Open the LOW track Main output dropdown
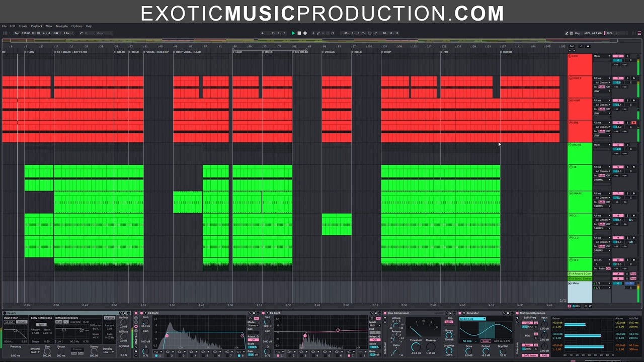The image size is (644, 362). (x=602, y=56)
